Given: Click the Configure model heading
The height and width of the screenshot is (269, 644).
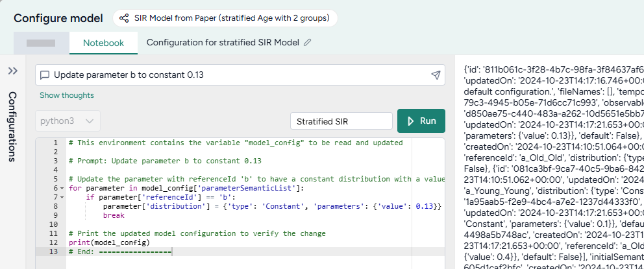Looking at the screenshot, I should click(x=58, y=18).
